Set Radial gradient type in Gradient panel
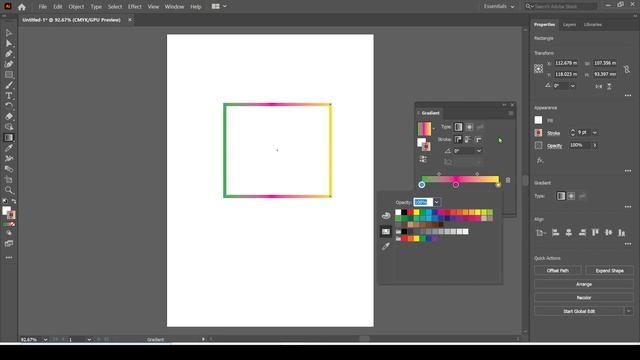The width and height of the screenshot is (640, 360). (469, 127)
